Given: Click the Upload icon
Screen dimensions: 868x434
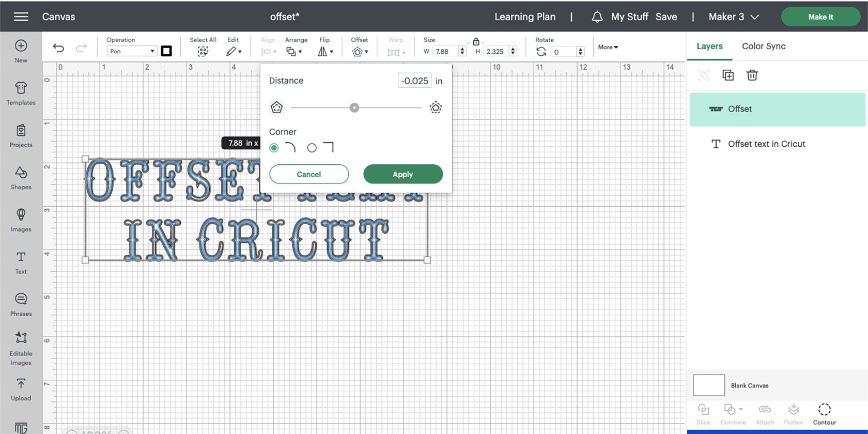Looking at the screenshot, I should coord(21,389).
